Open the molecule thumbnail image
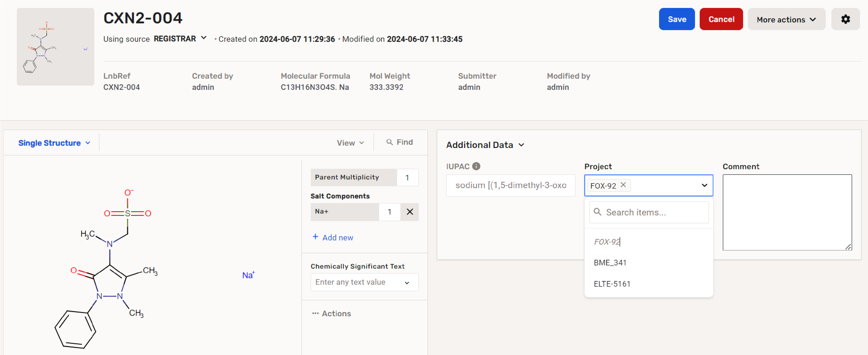This screenshot has height=355, width=868. pyautogui.click(x=55, y=47)
